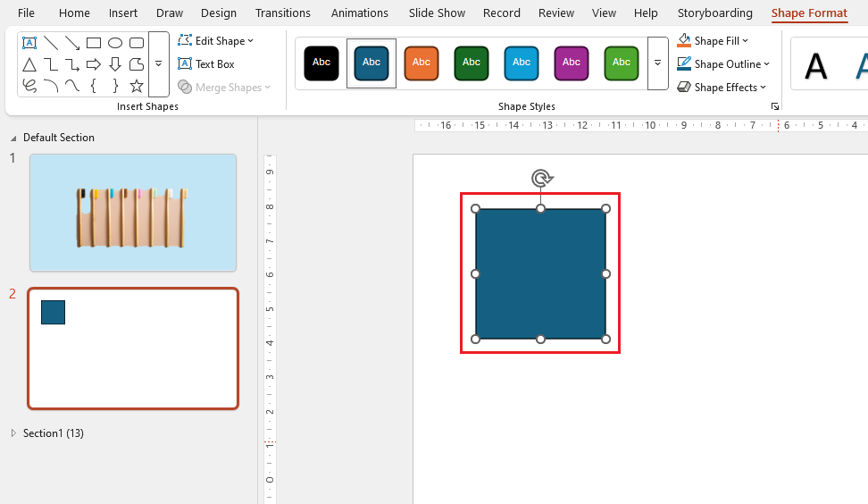Image resolution: width=868 pixels, height=504 pixels.
Task: Click the Shape Format tab
Action: pos(809,13)
